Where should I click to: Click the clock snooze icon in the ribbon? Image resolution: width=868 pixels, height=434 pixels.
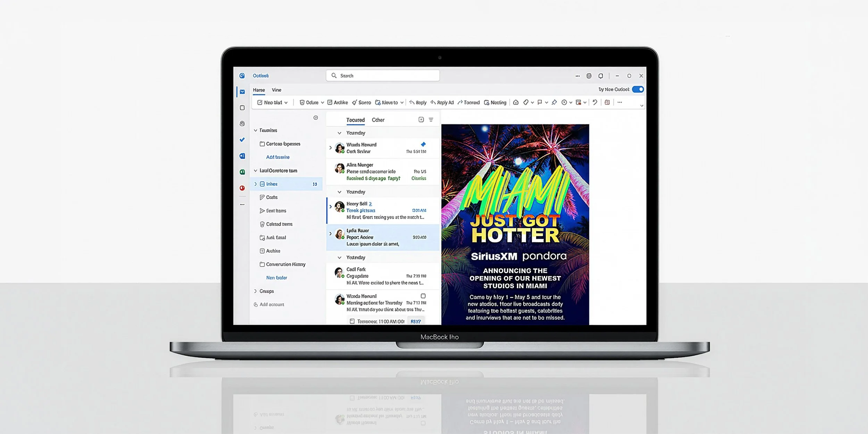pos(564,102)
